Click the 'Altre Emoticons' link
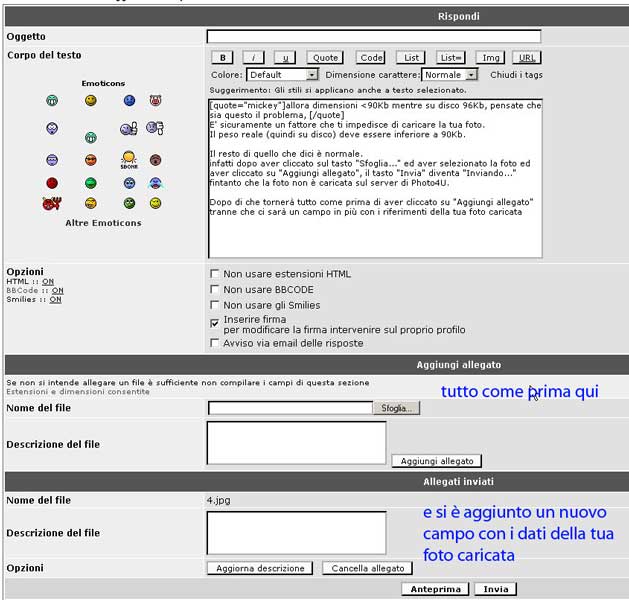Viewport: 629px width, 600px height. point(103,223)
